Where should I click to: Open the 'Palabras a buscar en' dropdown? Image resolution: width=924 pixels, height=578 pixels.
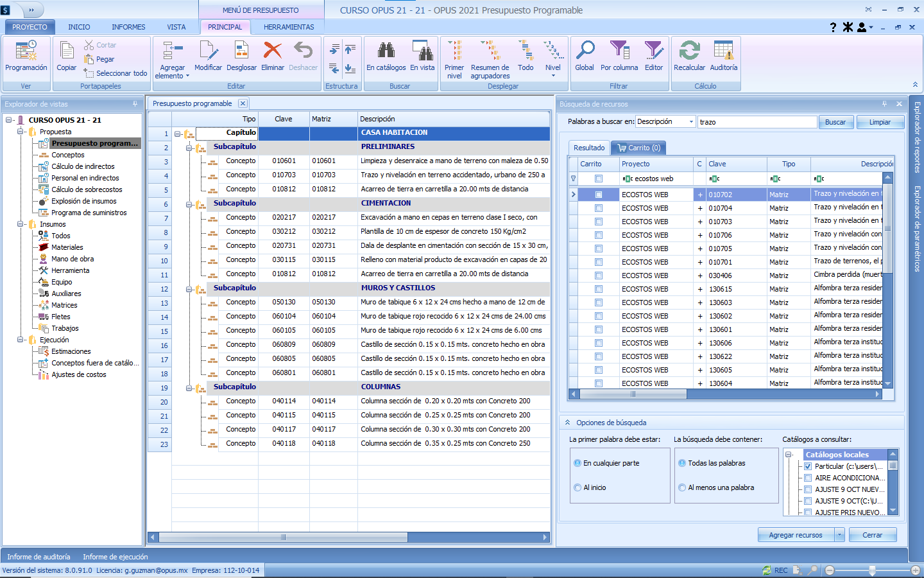(x=691, y=122)
